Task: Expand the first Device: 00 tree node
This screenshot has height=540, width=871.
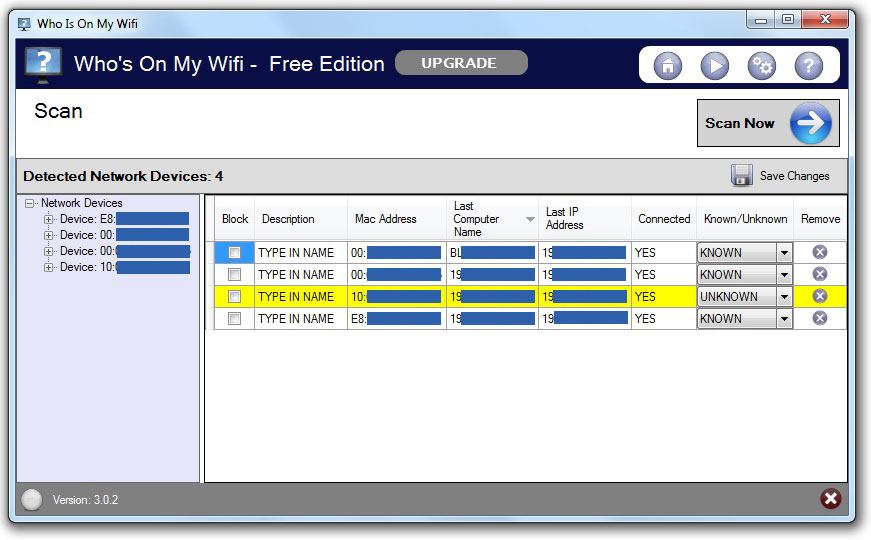Action: (49, 236)
